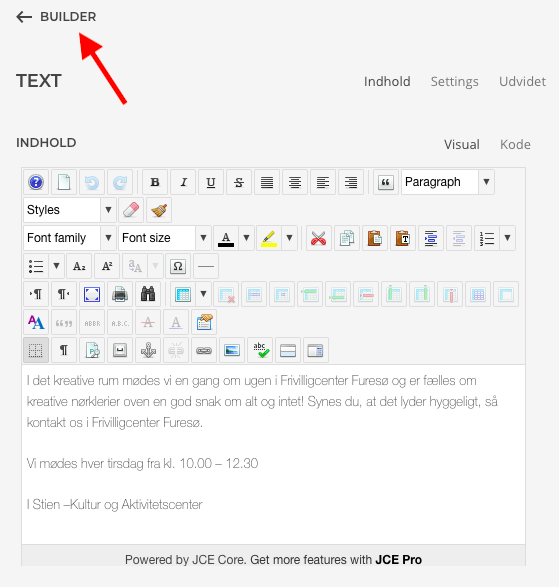Set left-to-right text direction
559x587 pixels.
point(36,294)
